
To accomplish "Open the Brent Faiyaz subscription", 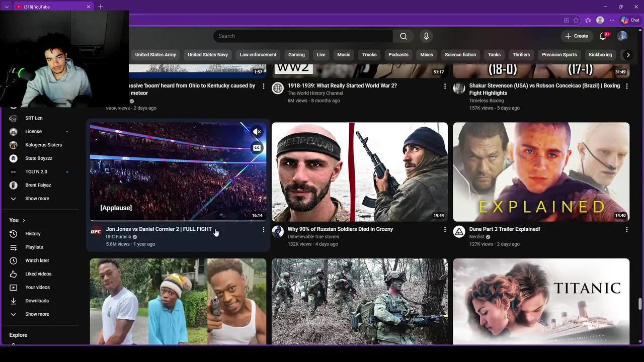I will click(39, 185).
